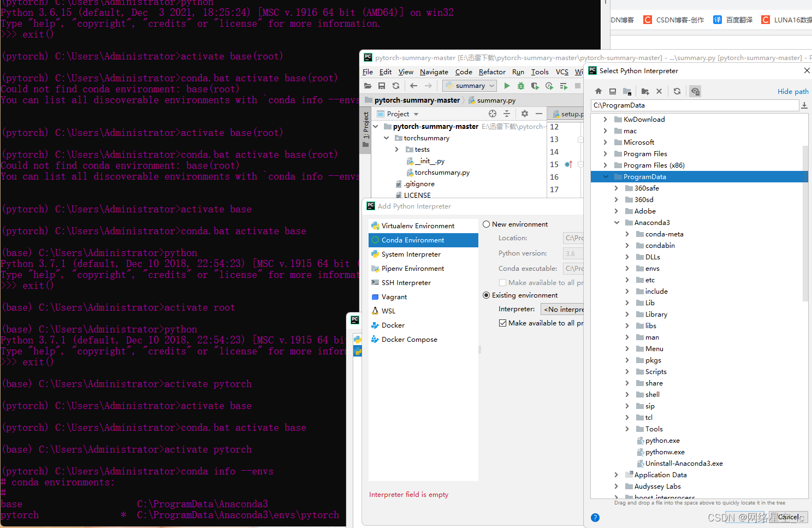Run the summary configuration

[x=507, y=86]
